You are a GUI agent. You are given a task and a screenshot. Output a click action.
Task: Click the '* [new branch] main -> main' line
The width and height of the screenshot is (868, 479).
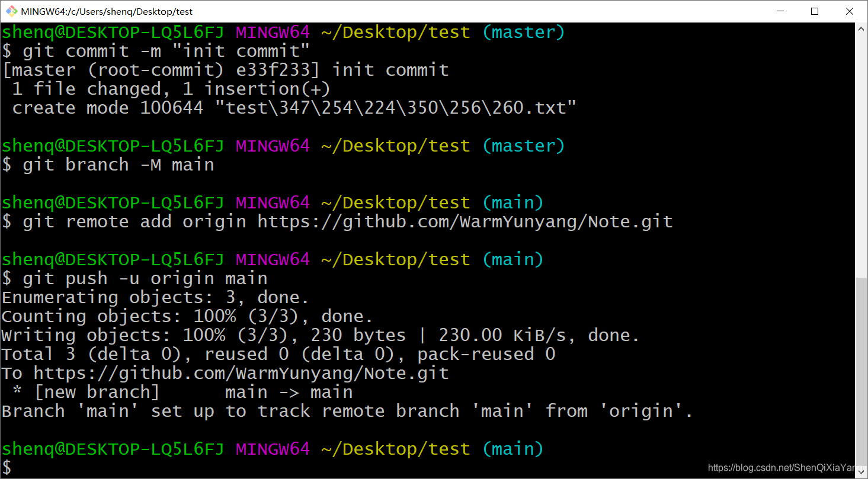(182, 392)
